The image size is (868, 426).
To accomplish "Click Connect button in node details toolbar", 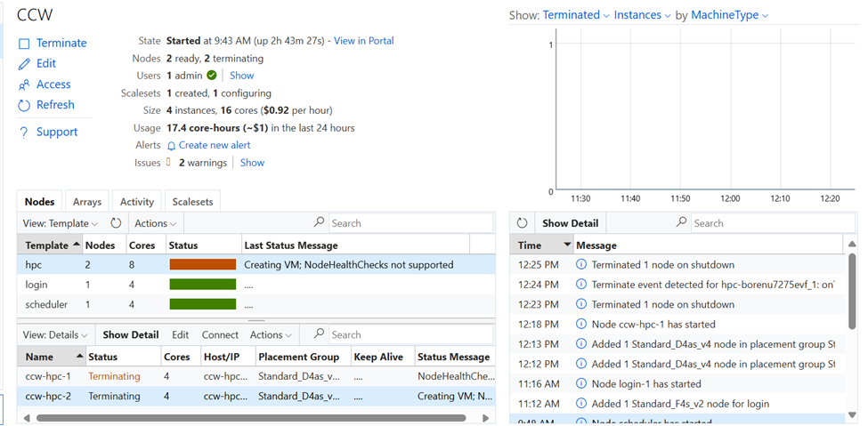I will (220, 334).
